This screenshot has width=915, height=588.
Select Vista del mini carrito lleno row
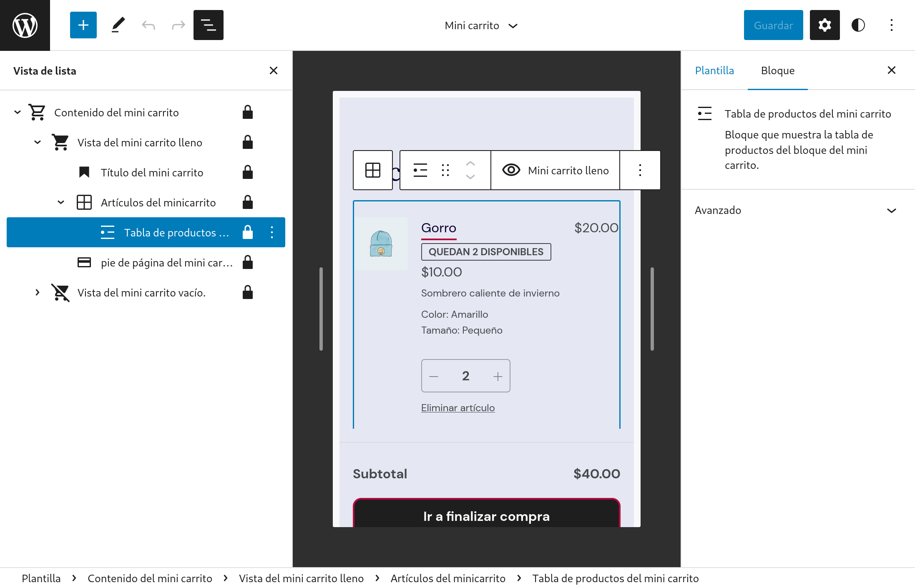[146, 142]
